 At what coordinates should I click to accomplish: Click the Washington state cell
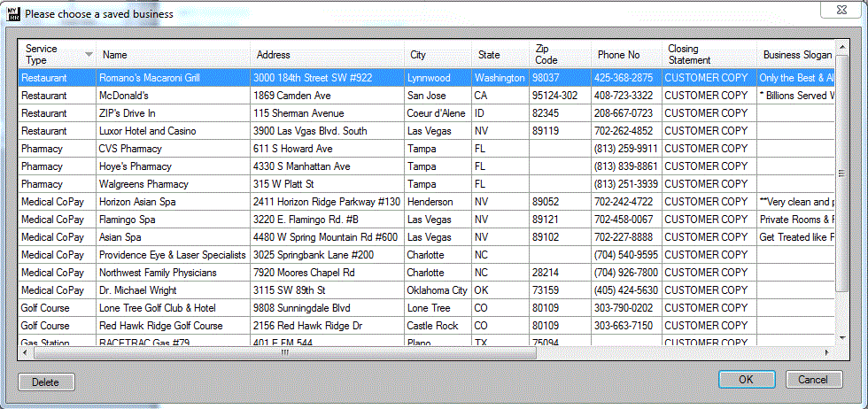click(500, 78)
